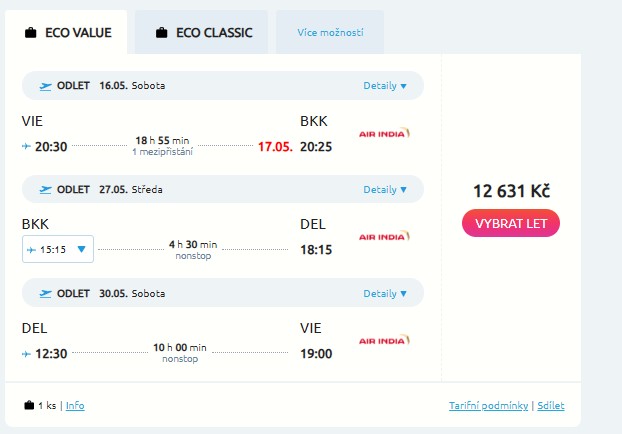Open the Více možností tab

tap(330, 33)
